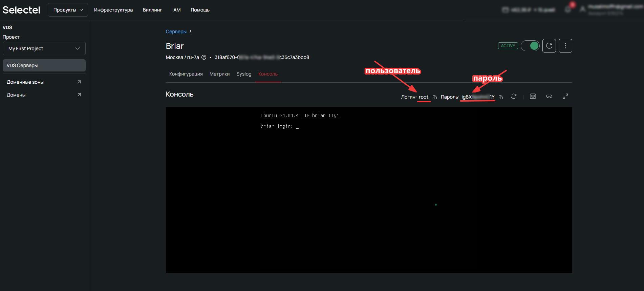The image size is (644, 291).
Task: Click the Briar server title
Action: pyautogui.click(x=175, y=46)
